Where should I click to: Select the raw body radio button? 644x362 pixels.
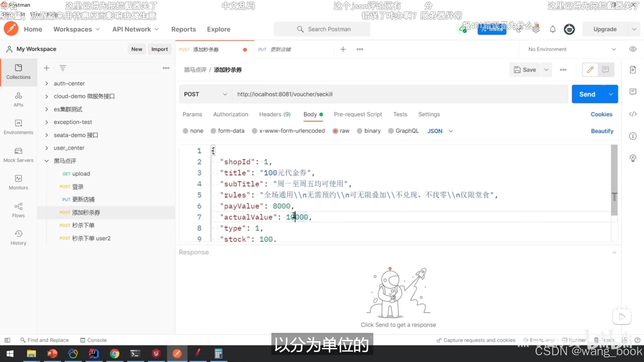point(335,131)
